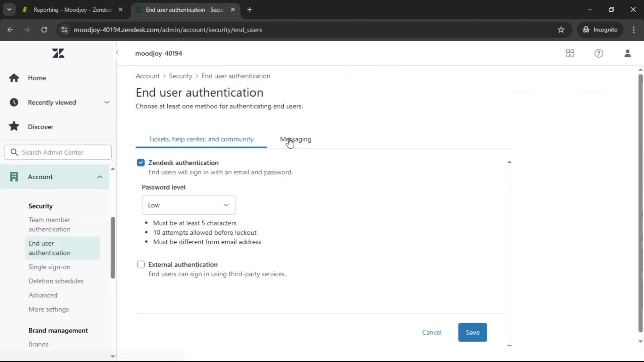This screenshot has height=362, width=644.
Task: Open the Chrome three-dot menu
Action: click(634, 30)
